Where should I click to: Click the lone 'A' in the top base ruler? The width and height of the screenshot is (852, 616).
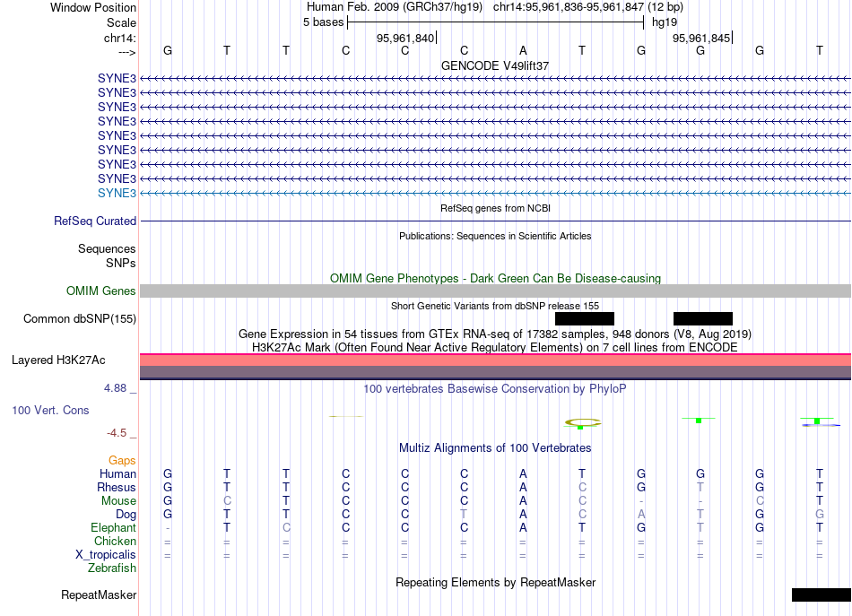coord(523,50)
